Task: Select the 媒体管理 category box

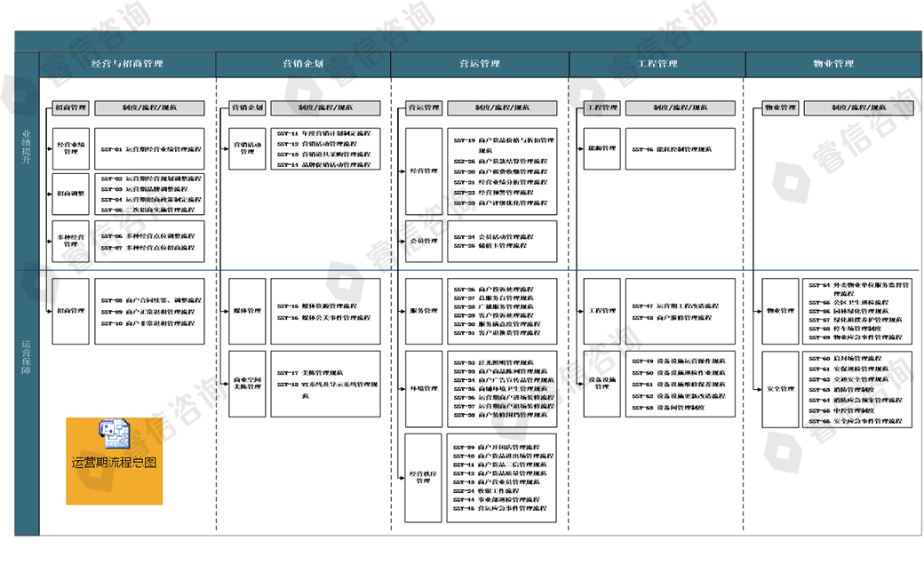Action: 248,311
